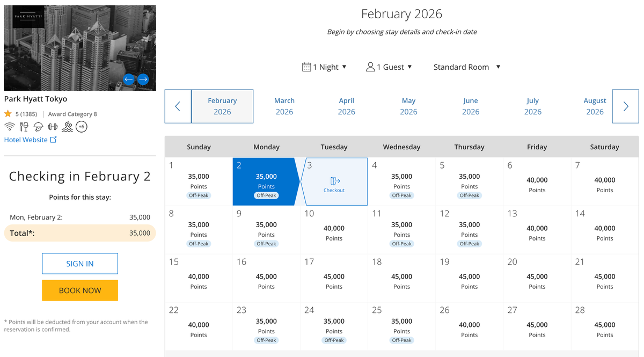644x357 pixels.
Task: Go to previous months with left chevron
Action: click(178, 106)
